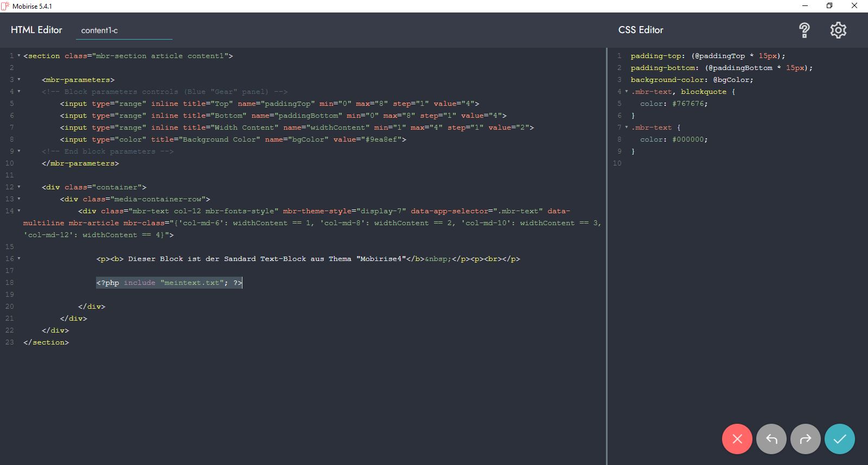The image size is (868, 465).
Task: Click the redo arrow button
Action: (806, 438)
